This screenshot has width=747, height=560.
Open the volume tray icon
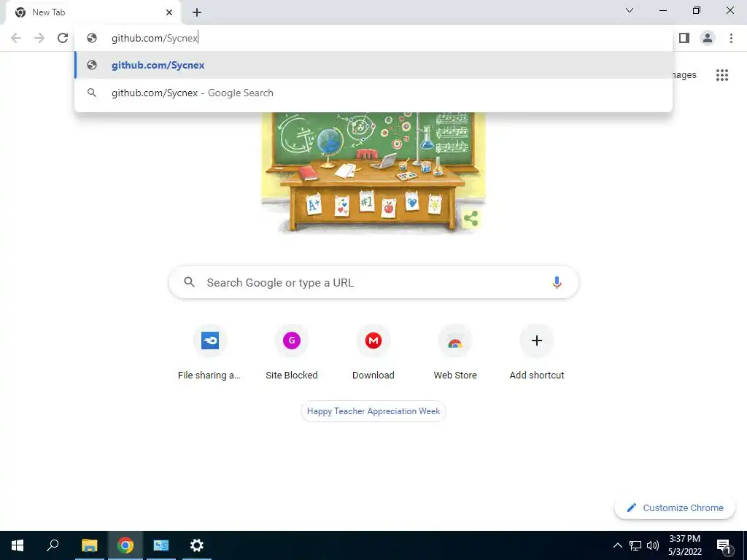653,545
